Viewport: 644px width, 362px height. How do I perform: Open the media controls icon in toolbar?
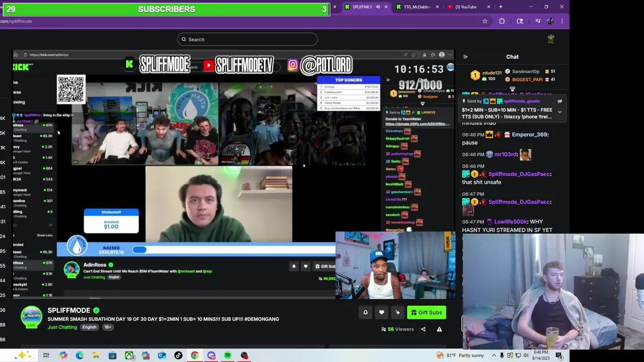click(x=538, y=21)
